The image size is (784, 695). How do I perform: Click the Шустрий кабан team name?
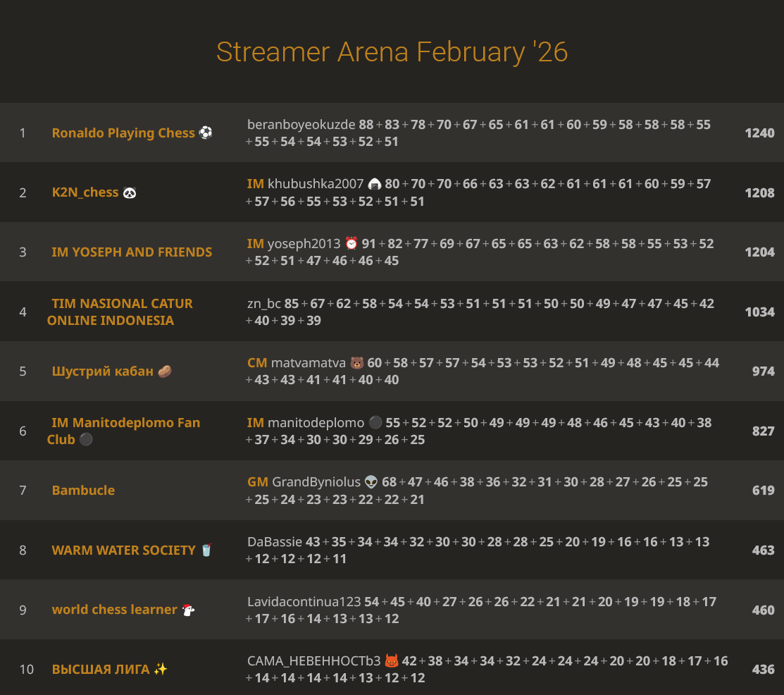click(102, 371)
